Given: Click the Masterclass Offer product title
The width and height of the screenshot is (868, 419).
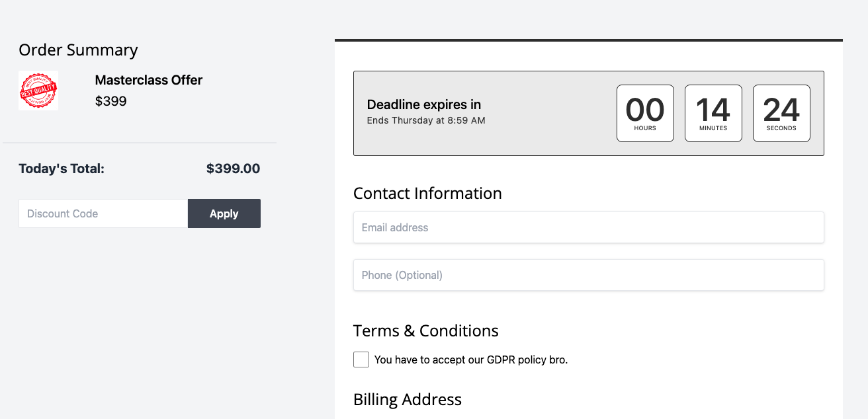Looking at the screenshot, I should [x=149, y=80].
